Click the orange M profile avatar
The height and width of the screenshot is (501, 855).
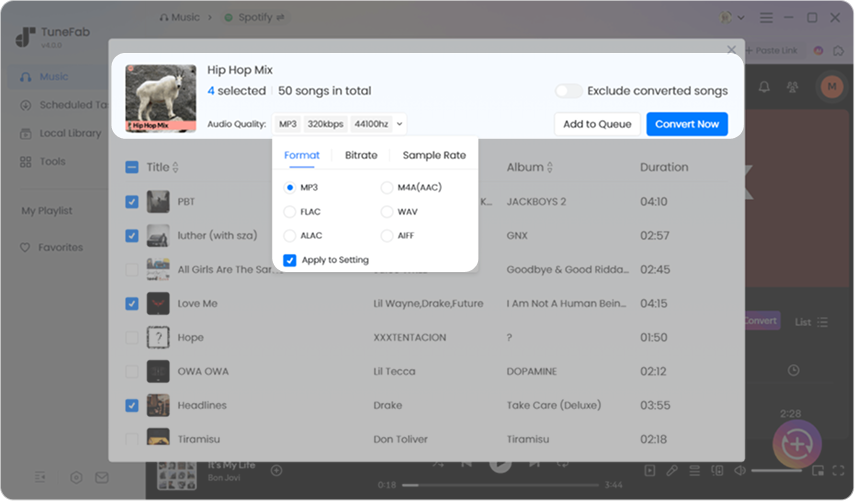click(832, 86)
